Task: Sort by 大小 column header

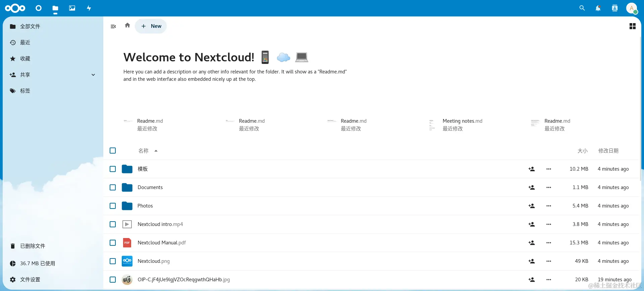Action: [x=583, y=151]
